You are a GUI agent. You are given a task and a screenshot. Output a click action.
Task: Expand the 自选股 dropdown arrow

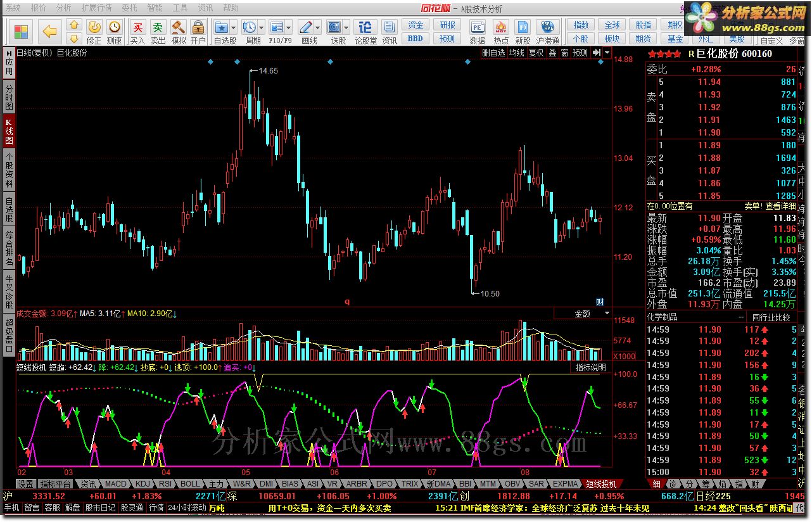click(x=234, y=28)
